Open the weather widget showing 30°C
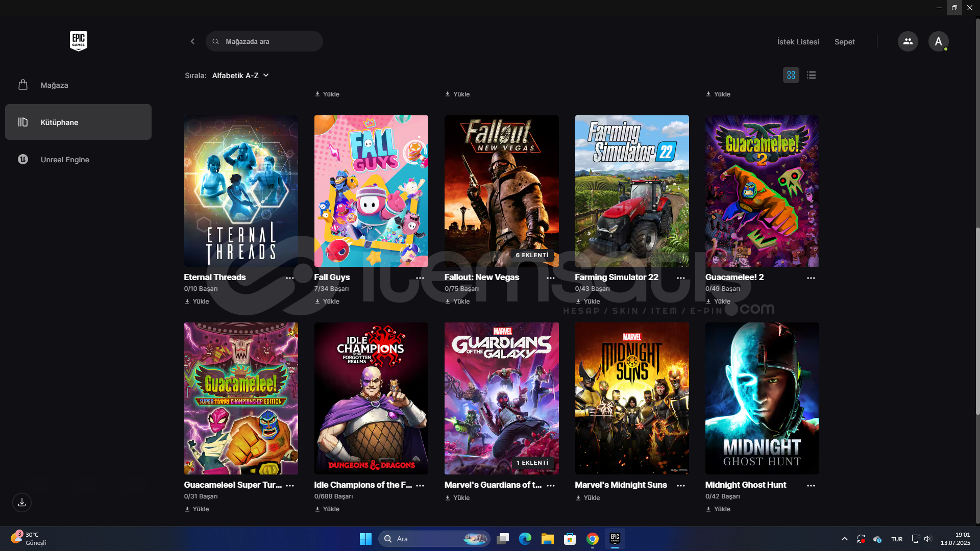The width and height of the screenshot is (980, 551). pyautogui.click(x=29, y=539)
